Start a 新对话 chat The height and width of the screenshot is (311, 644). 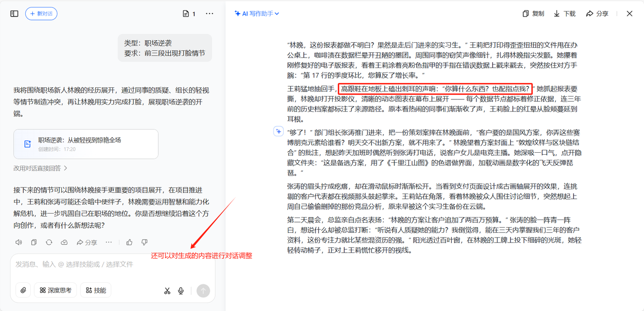(x=41, y=14)
